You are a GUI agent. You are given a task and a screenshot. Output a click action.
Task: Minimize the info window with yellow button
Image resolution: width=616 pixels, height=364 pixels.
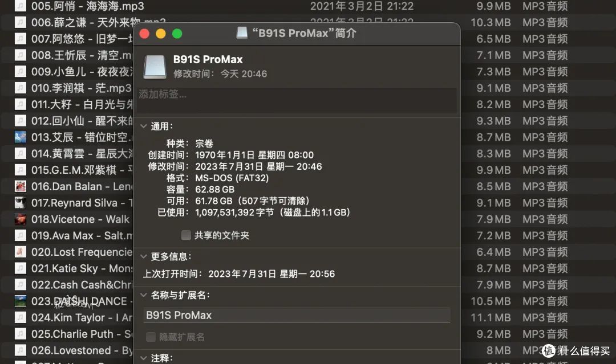tap(161, 34)
